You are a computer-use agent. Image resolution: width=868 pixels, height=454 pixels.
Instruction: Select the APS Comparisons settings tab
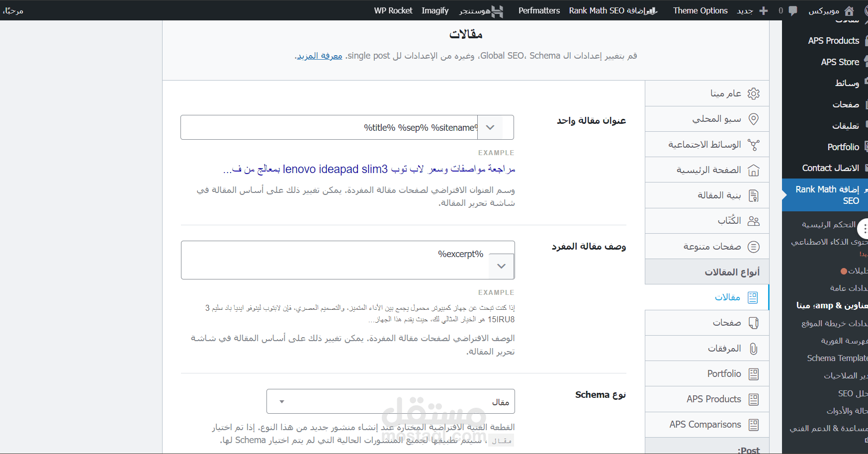pyautogui.click(x=707, y=425)
